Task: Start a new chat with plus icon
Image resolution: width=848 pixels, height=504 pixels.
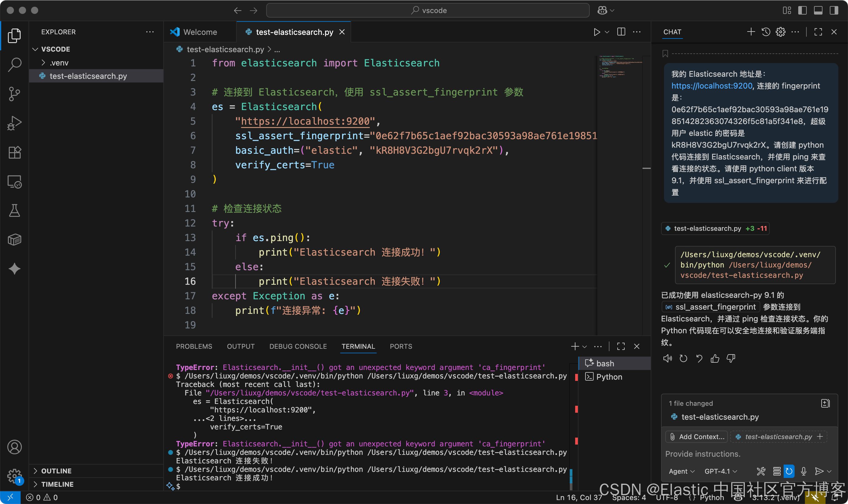Action: [751, 32]
